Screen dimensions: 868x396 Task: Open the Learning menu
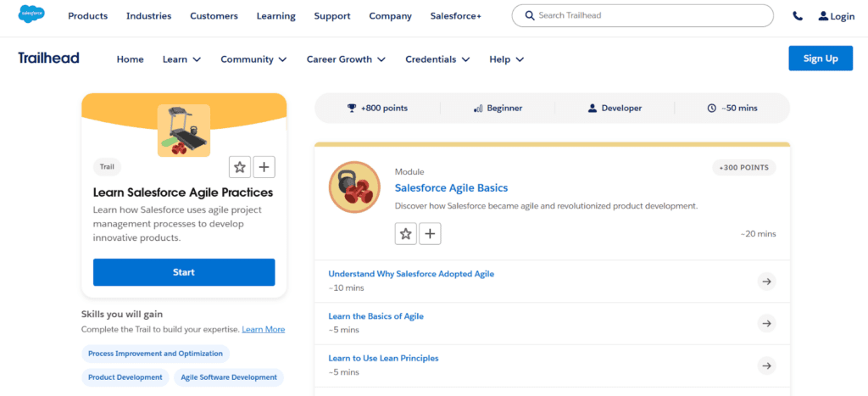pyautogui.click(x=276, y=16)
